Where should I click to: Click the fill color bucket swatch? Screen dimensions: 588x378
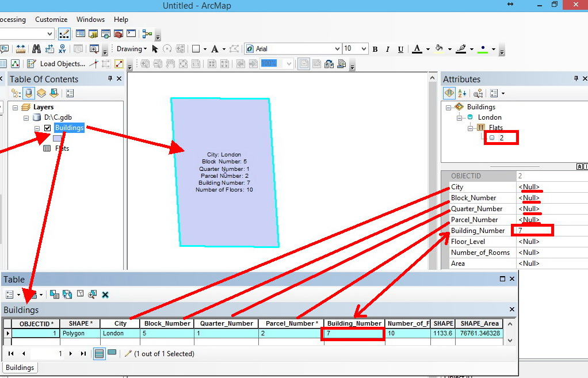coord(439,49)
